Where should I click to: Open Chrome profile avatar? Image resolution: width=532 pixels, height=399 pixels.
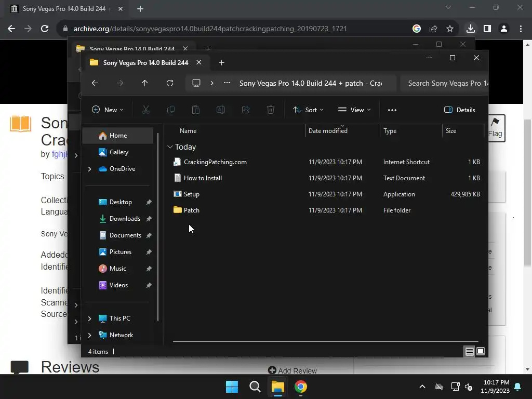tap(504, 29)
